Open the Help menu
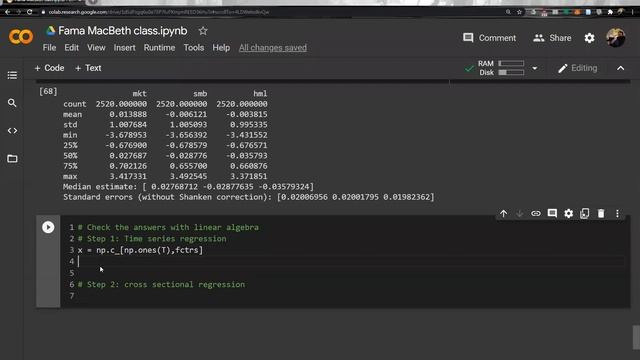The height and width of the screenshot is (360, 640). [221, 48]
